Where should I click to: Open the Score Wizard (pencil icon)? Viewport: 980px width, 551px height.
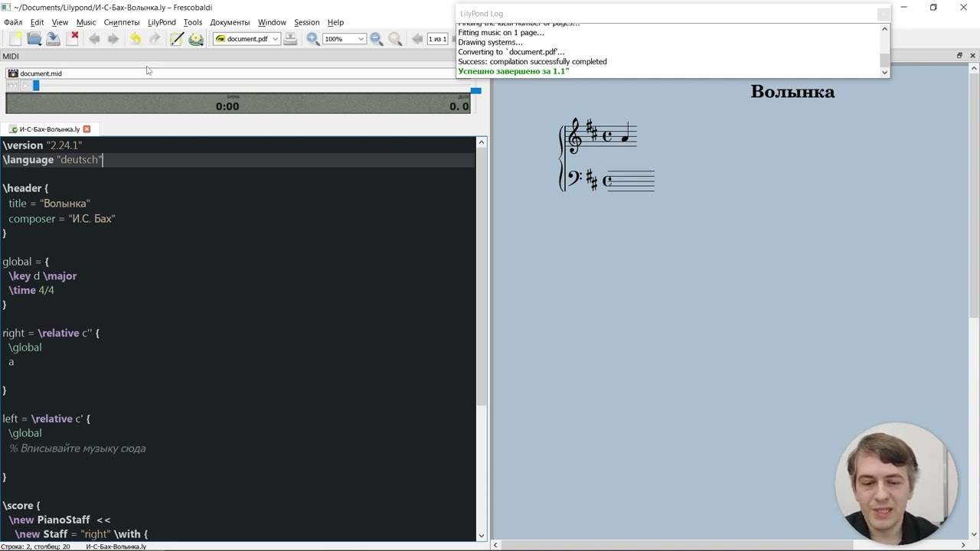(176, 39)
